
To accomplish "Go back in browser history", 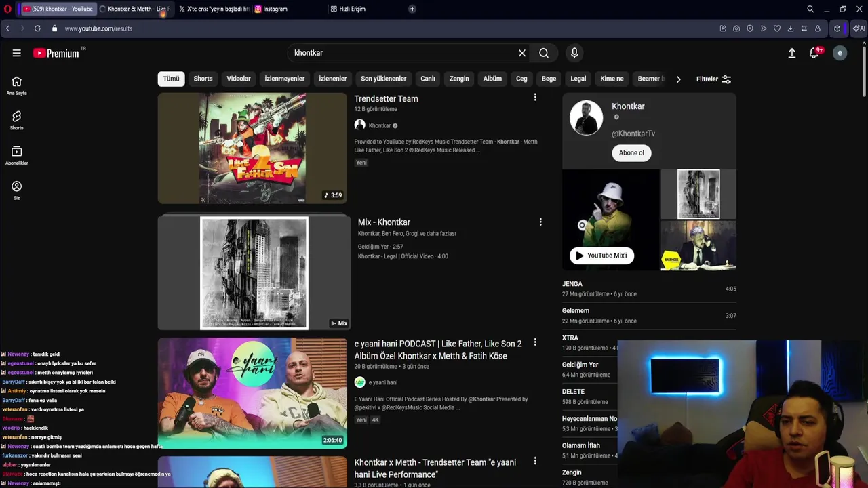I will coord(7,28).
